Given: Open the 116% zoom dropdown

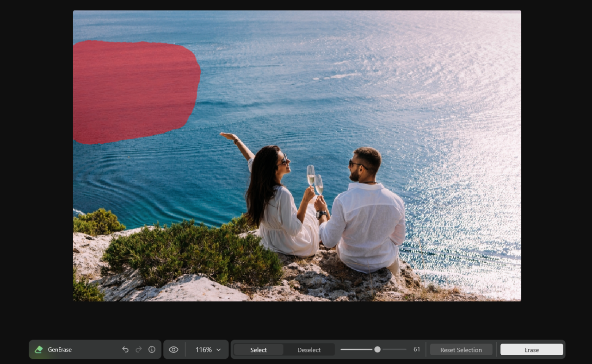Looking at the screenshot, I should click(x=208, y=350).
